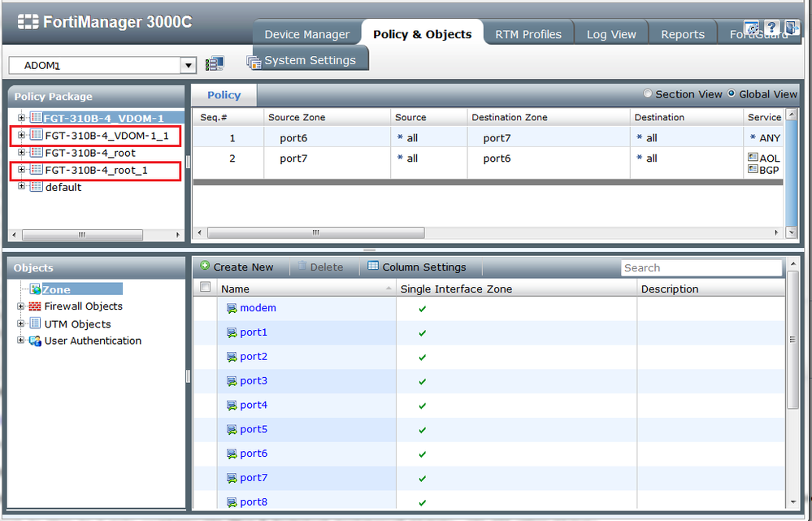Expand the FGT-310B-4_root_1 package node
Screen dimensions: 812x521
[21, 169]
